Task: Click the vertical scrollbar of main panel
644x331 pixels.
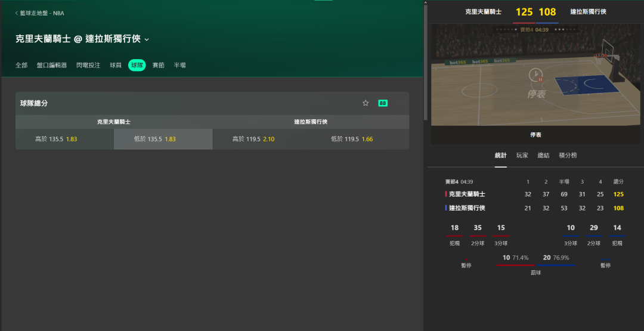Action: point(426,61)
